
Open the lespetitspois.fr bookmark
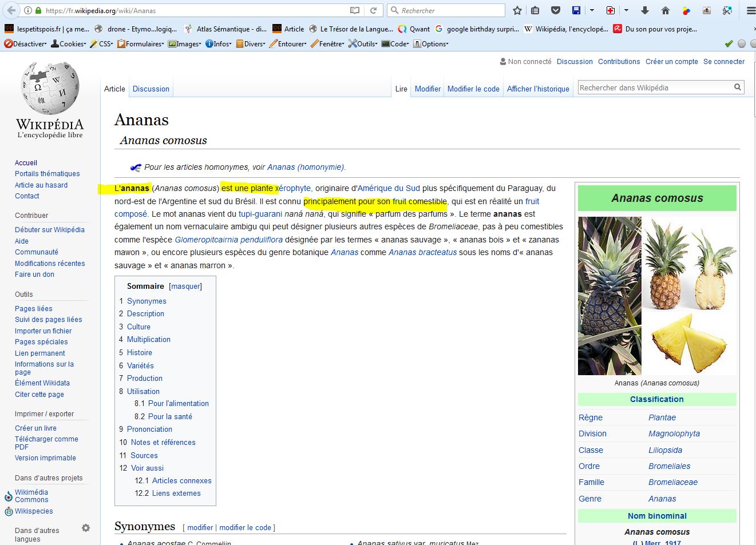(x=46, y=29)
